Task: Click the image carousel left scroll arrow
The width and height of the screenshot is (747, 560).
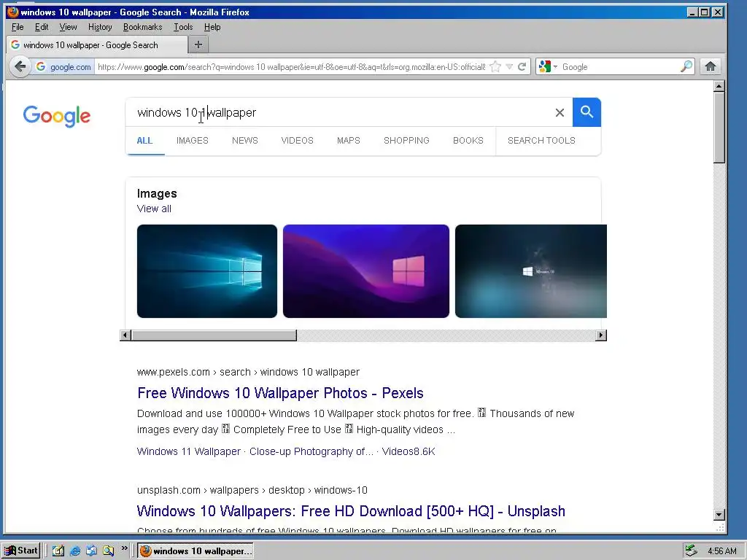Action: (x=125, y=335)
